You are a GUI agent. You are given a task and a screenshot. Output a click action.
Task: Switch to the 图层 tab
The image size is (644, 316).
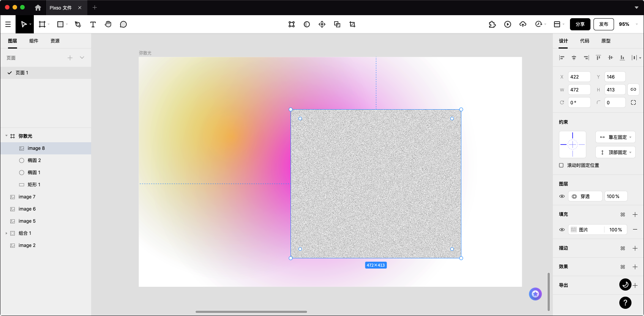[x=13, y=41]
